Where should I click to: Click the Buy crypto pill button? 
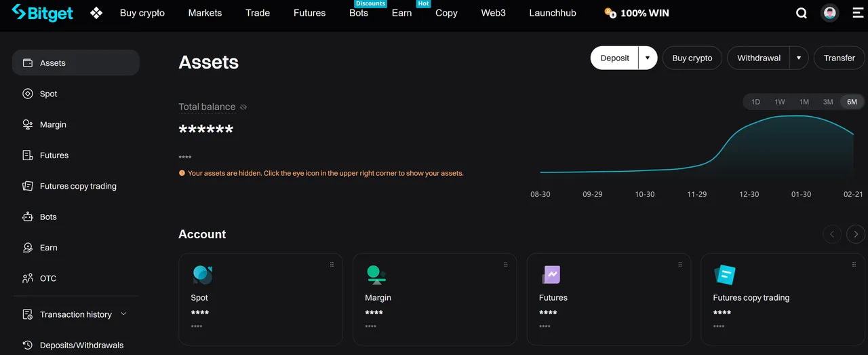click(692, 58)
